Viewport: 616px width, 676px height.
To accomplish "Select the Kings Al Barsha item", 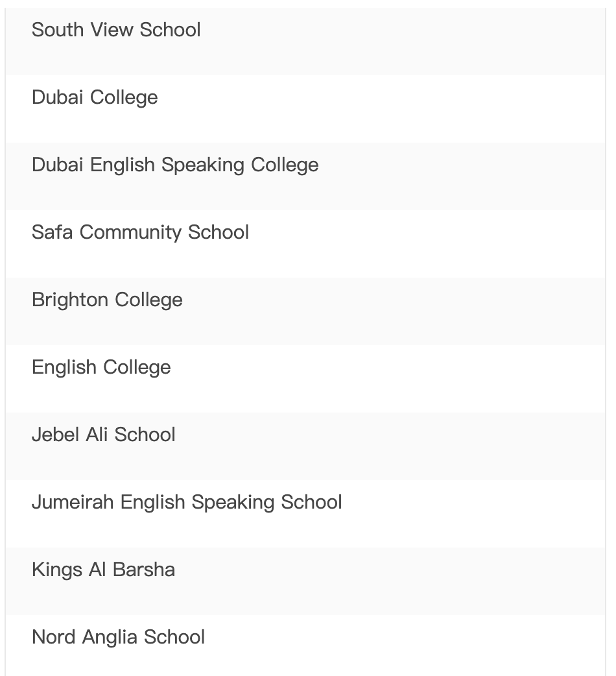I will [x=103, y=570].
